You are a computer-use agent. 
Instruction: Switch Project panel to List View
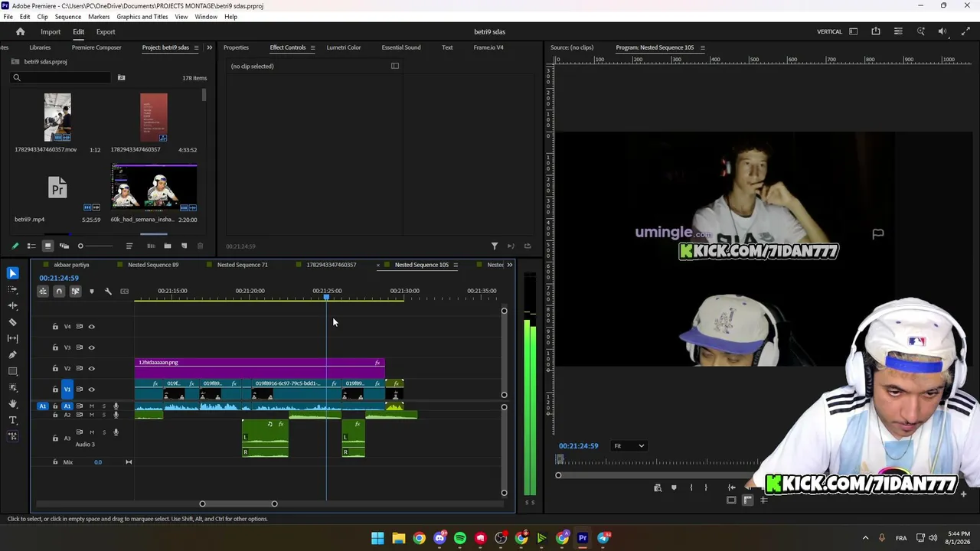tap(31, 246)
